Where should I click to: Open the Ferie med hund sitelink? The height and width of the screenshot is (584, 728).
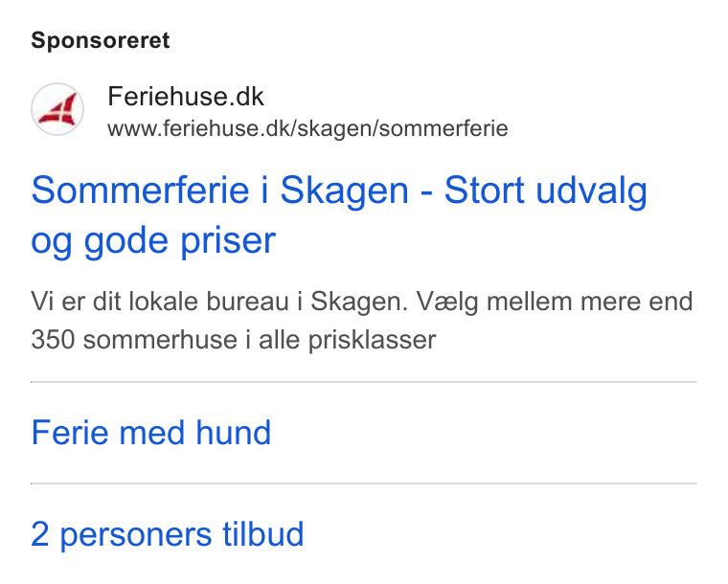(151, 433)
